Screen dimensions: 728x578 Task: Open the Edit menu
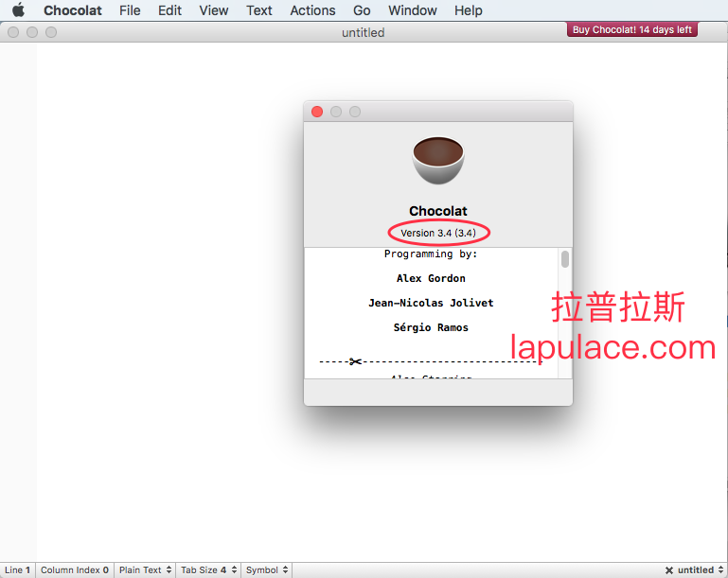point(169,10)
